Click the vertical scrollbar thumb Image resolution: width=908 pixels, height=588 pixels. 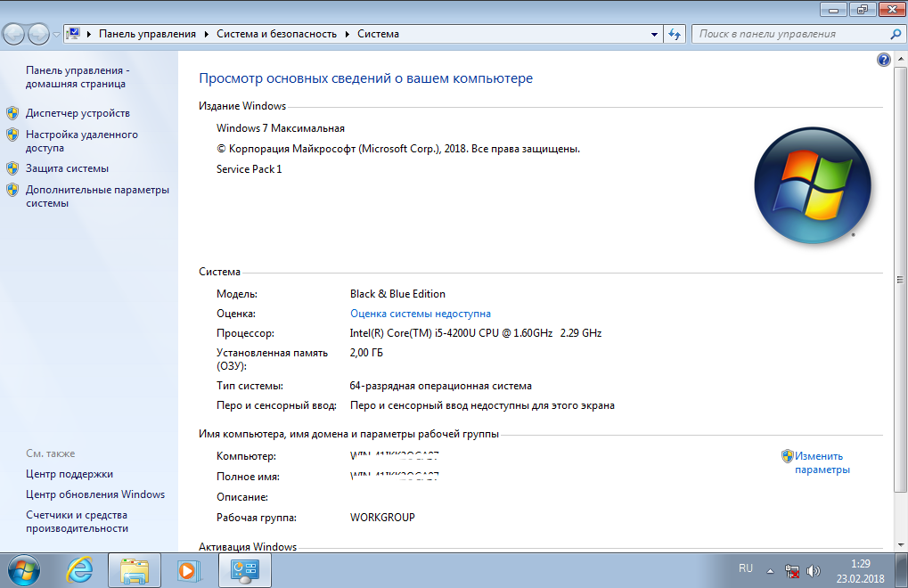click(x=901, y=279)
